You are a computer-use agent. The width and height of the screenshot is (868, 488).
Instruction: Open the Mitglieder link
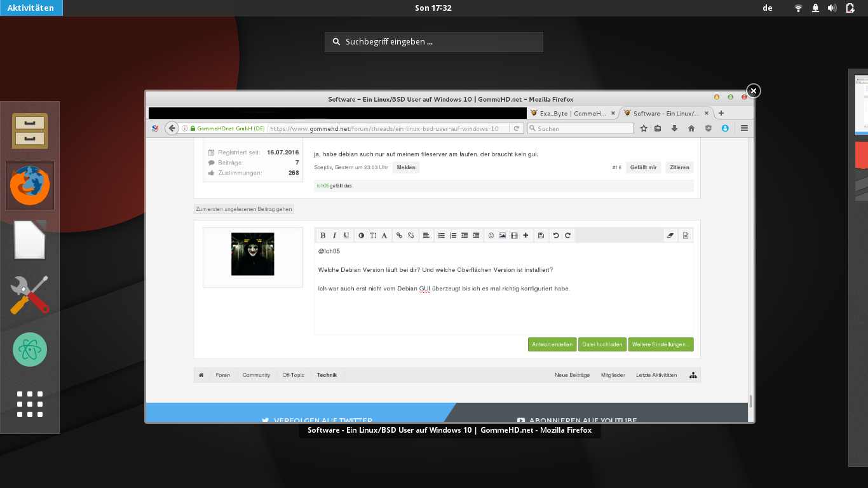click(613, 375)
